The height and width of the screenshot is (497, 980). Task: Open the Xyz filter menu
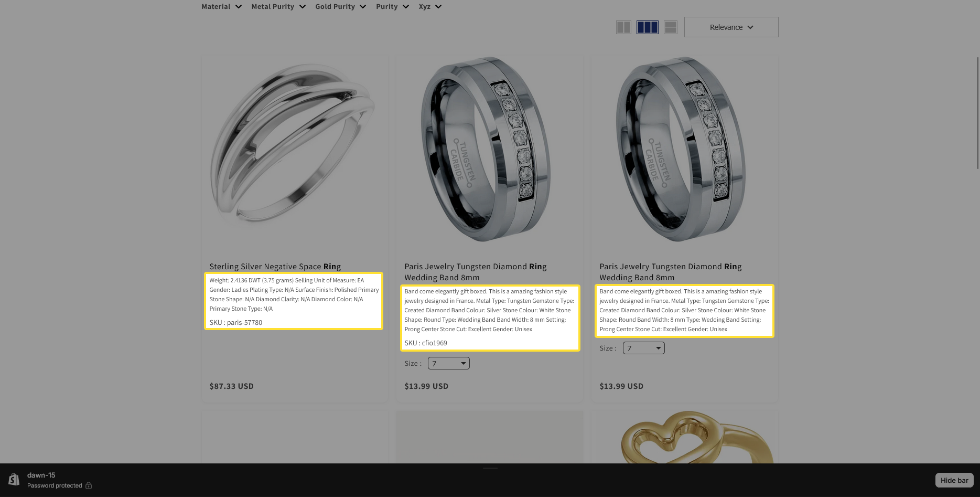(430, 6)
